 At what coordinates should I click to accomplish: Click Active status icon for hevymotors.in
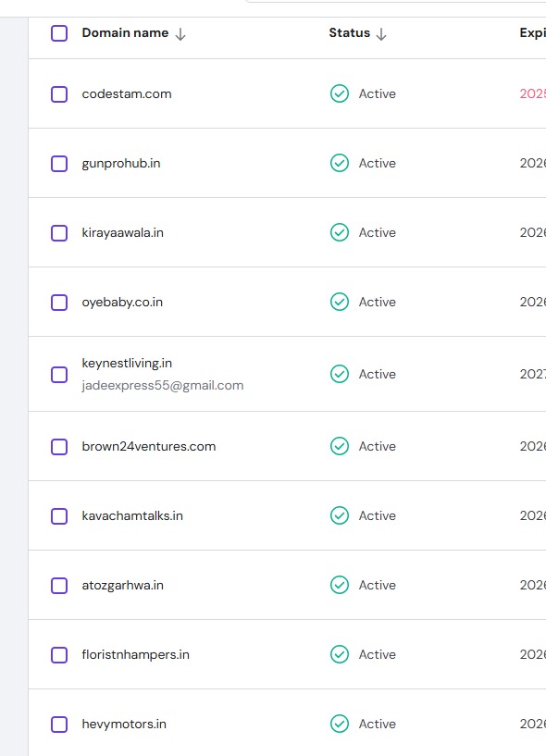(340, 724)
